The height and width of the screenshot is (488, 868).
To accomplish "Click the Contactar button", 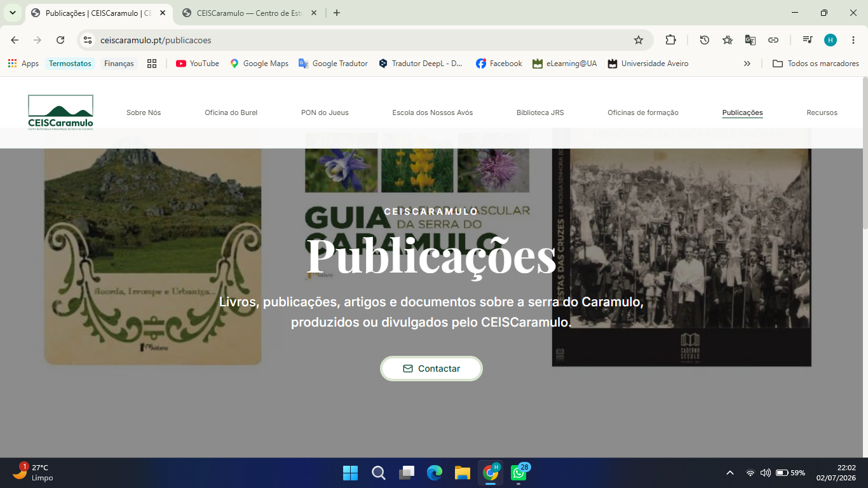I will 431,369.
